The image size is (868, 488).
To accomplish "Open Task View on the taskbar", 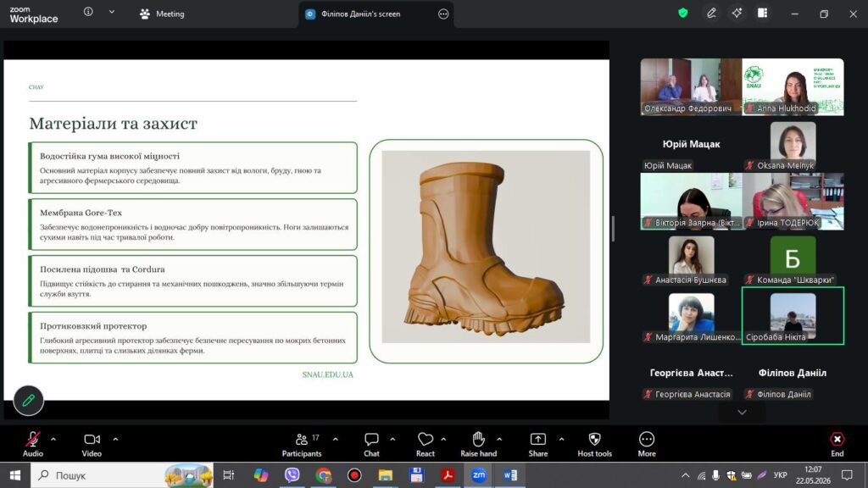I will pos(228,474).
